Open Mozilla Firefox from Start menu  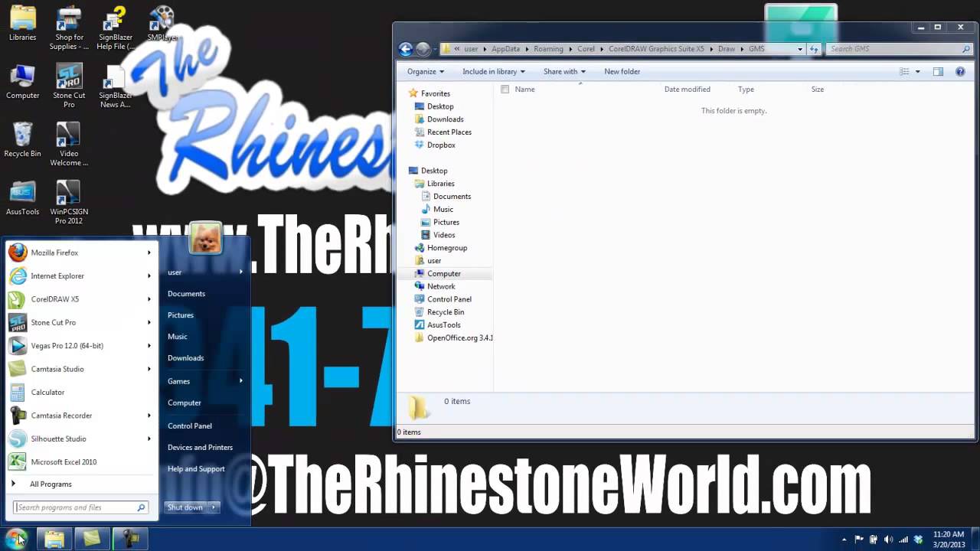(80, 253)
